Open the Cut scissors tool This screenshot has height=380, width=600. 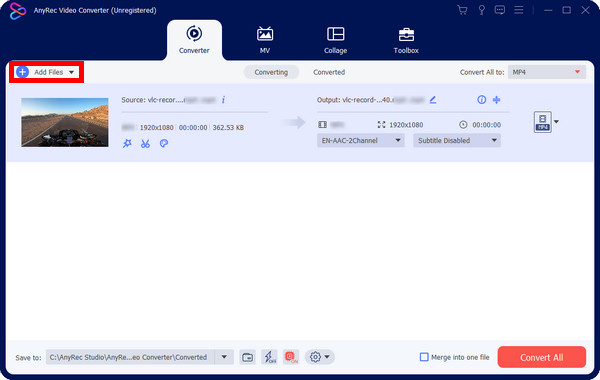(x=145, y=144)
